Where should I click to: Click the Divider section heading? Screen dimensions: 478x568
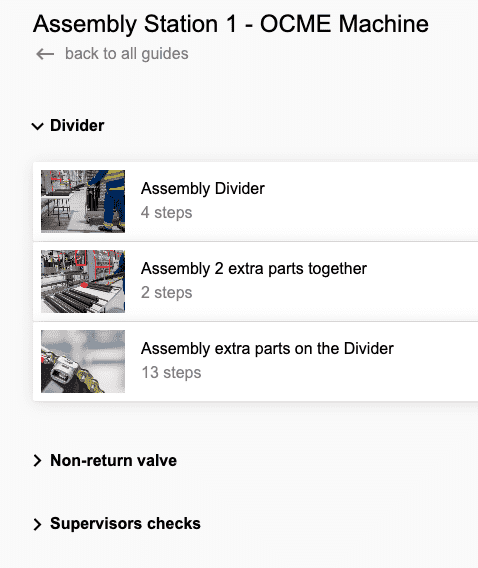pyautogui.click(x=77, y=126)
